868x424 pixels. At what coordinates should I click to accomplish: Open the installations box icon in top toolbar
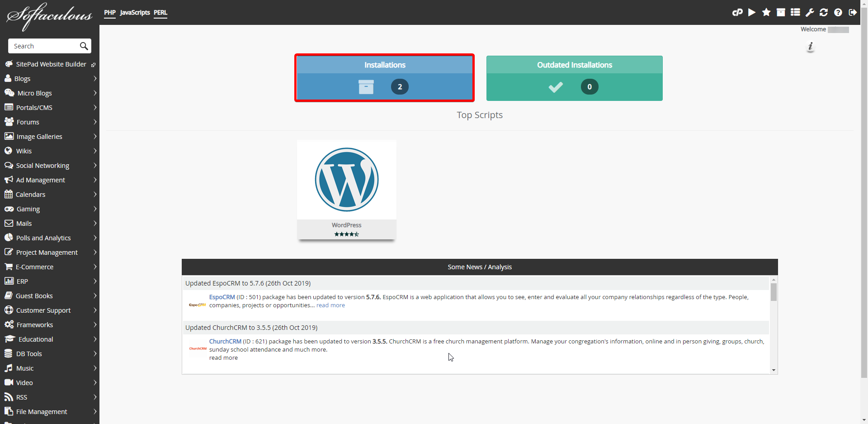tap(781, 13)
